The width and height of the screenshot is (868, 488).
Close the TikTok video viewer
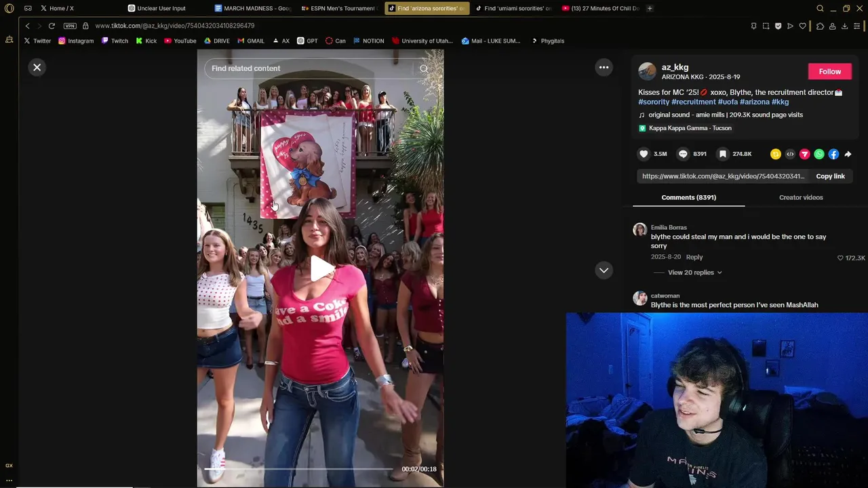[x=37, y=67]
